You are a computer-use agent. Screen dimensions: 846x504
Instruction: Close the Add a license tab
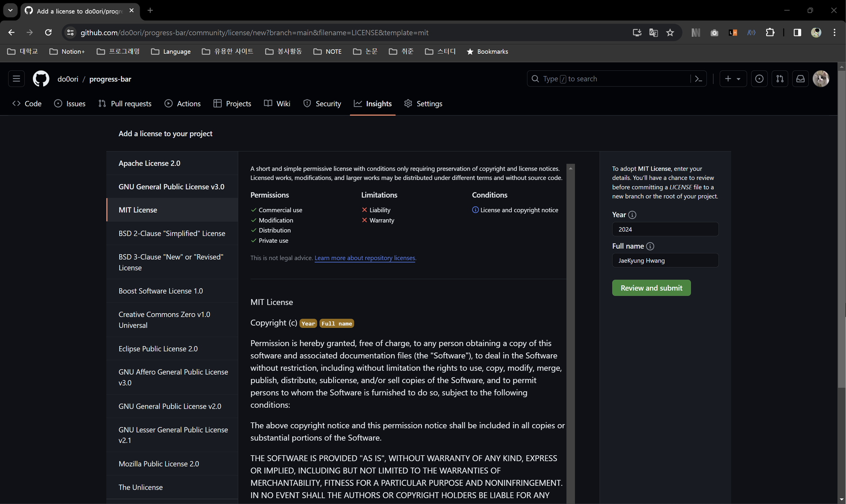tap(132, 11)
